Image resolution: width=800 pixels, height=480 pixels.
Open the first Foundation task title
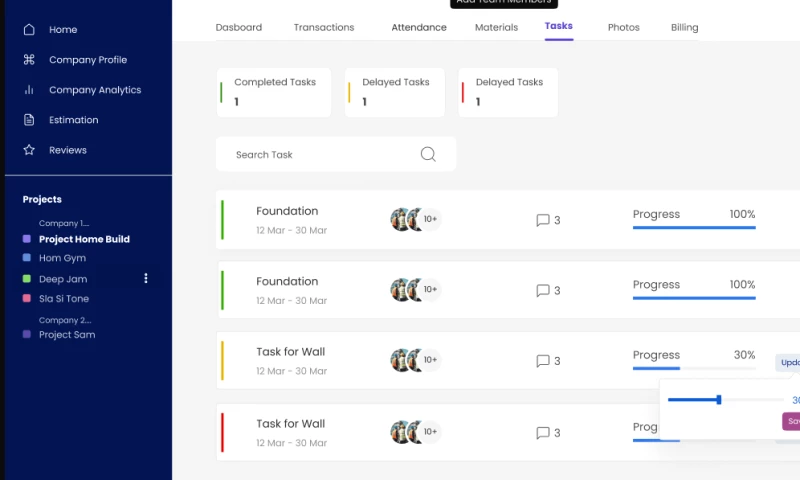pyautogui.click(x=287, y=211)
